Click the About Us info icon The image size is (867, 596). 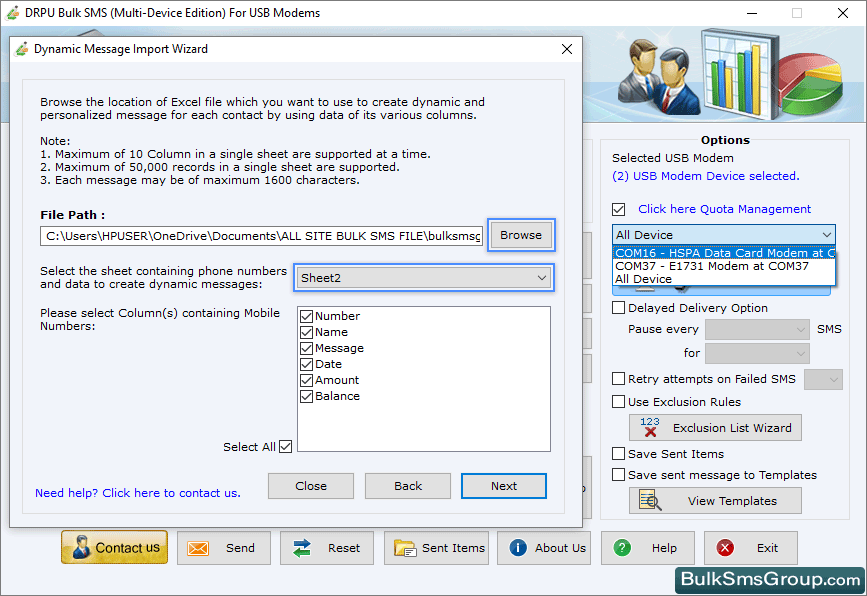(518, 547)
